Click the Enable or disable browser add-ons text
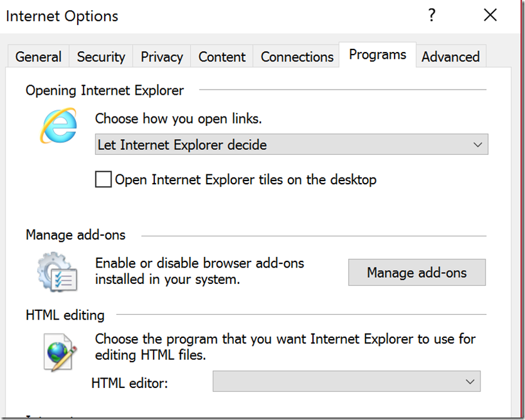Screen dimensions: 525x420 (x=199, y=271)
